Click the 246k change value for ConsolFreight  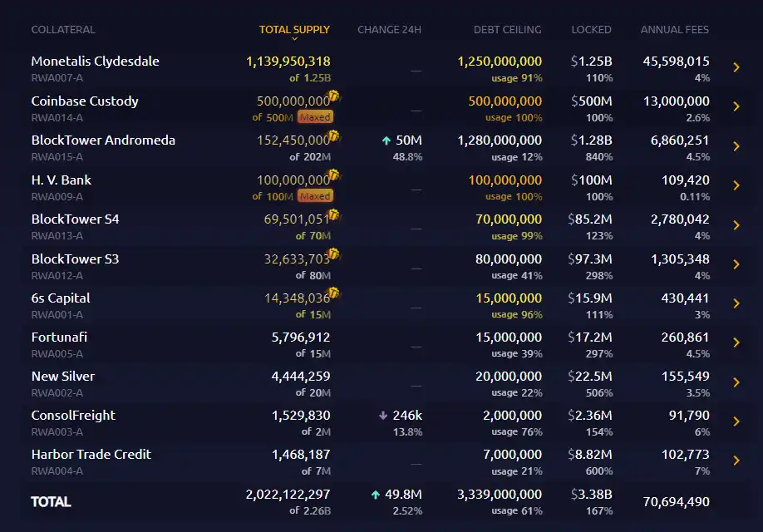pyautogui.click(x=407, y=416)
